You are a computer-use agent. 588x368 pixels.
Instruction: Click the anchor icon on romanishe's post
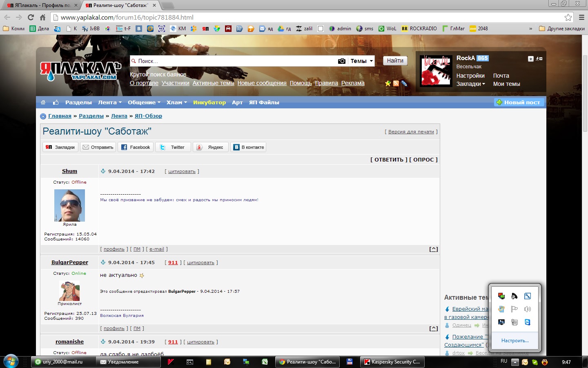click(103, 341)
